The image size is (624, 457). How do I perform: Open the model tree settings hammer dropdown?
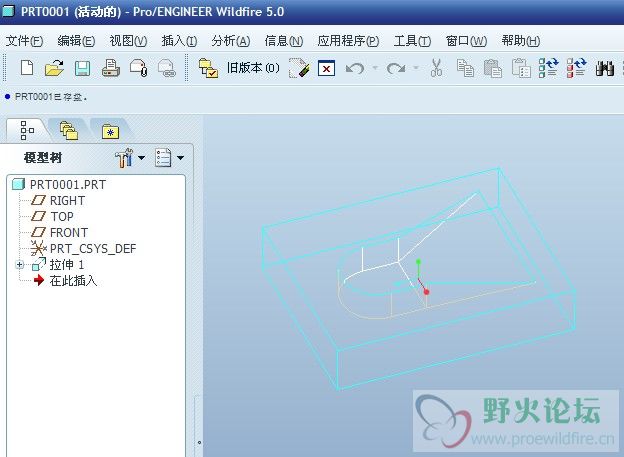130,158
